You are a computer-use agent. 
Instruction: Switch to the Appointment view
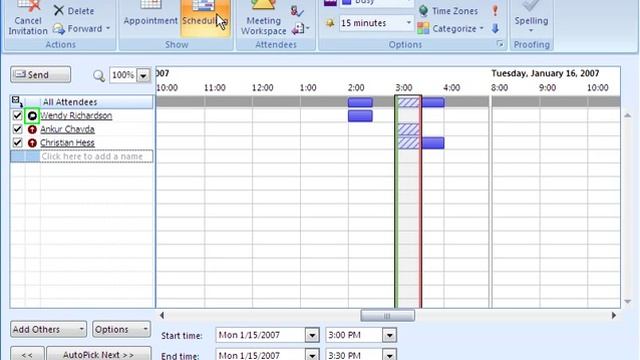click(x=151, y=16)
